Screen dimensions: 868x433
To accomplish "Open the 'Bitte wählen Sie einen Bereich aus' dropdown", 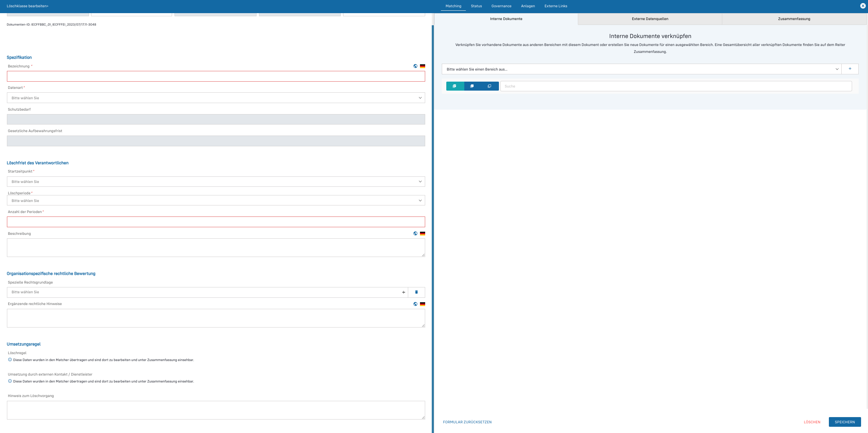I will click(641, 69).
